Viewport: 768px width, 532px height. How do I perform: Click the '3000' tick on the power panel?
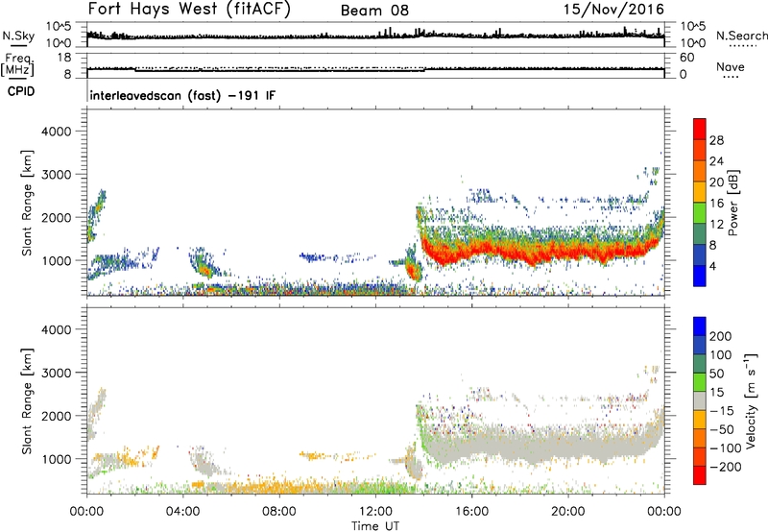pos(57,175)
